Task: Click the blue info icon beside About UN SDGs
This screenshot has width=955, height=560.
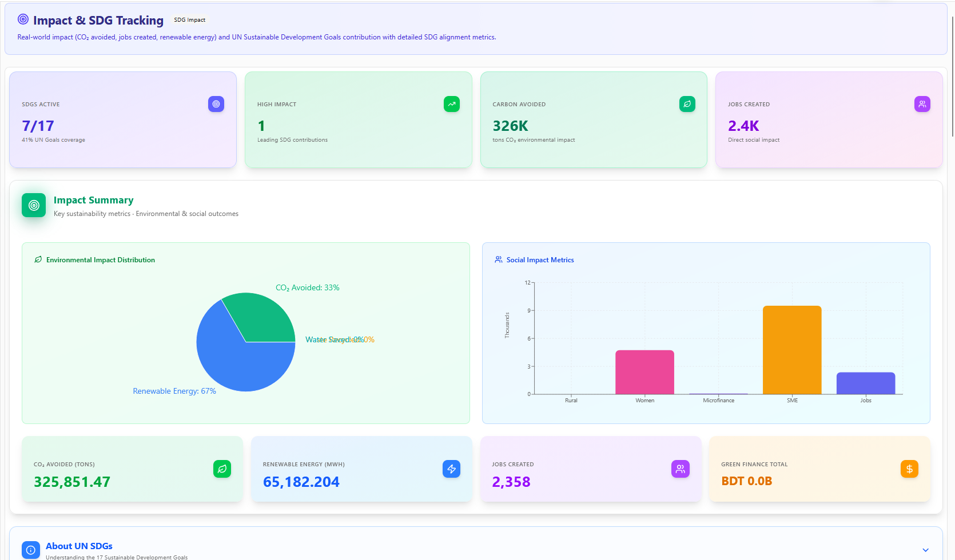Action: coord(31,550)
